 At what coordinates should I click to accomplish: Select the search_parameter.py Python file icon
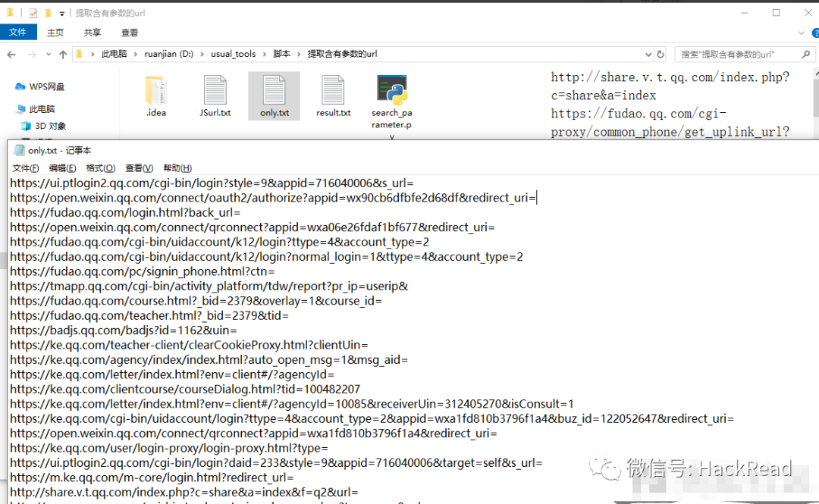point(392,90)
